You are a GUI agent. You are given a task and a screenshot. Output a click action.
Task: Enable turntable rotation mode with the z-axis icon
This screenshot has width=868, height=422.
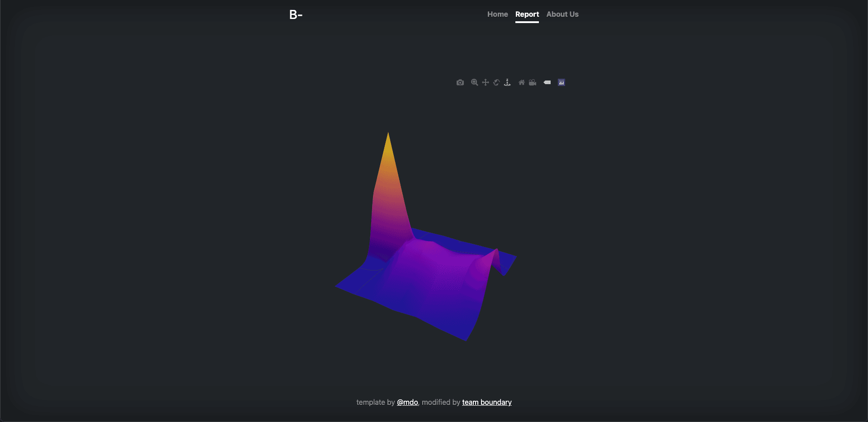[x=507, y=82]
